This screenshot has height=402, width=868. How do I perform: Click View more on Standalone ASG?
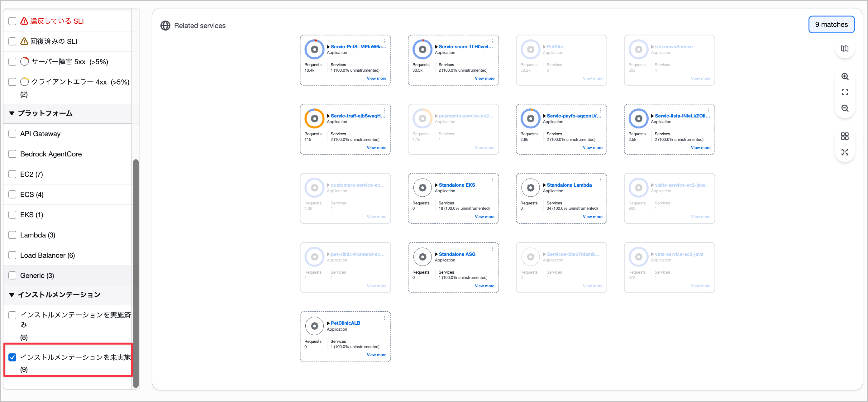(484, 286)
